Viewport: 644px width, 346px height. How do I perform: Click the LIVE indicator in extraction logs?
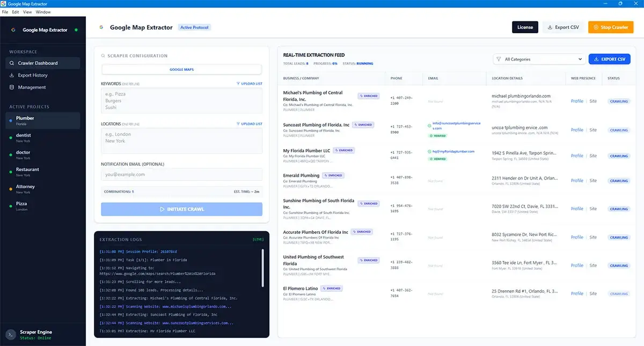[x=258, y=239]
